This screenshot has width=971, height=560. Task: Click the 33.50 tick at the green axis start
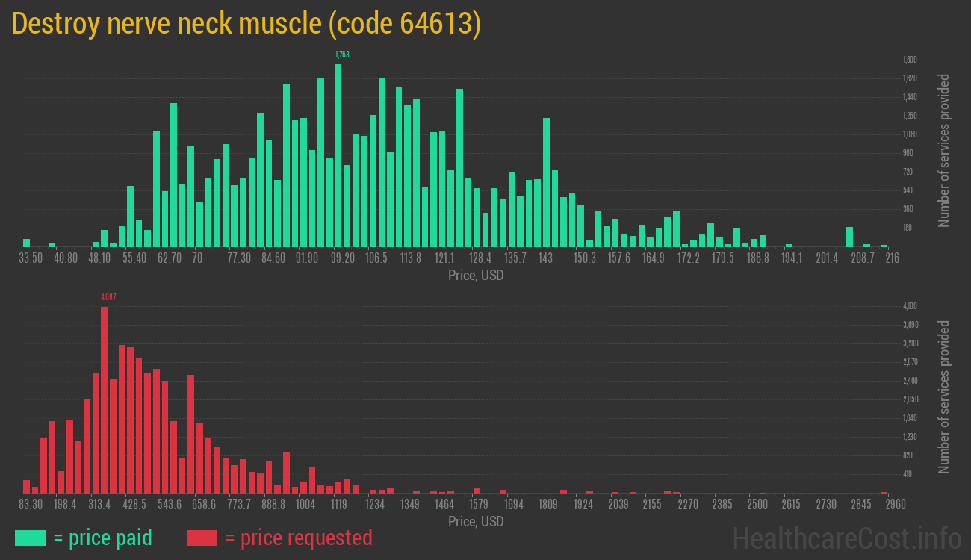pos(31,258)
